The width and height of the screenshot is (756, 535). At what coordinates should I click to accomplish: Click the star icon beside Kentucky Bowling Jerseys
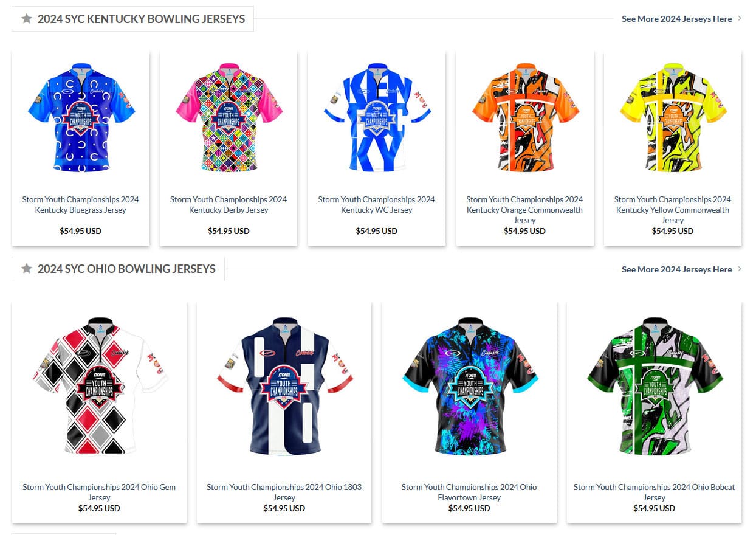(x=26, y=19)
